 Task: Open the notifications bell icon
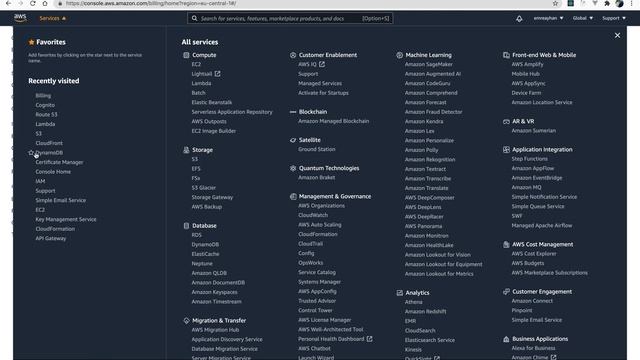519,18
